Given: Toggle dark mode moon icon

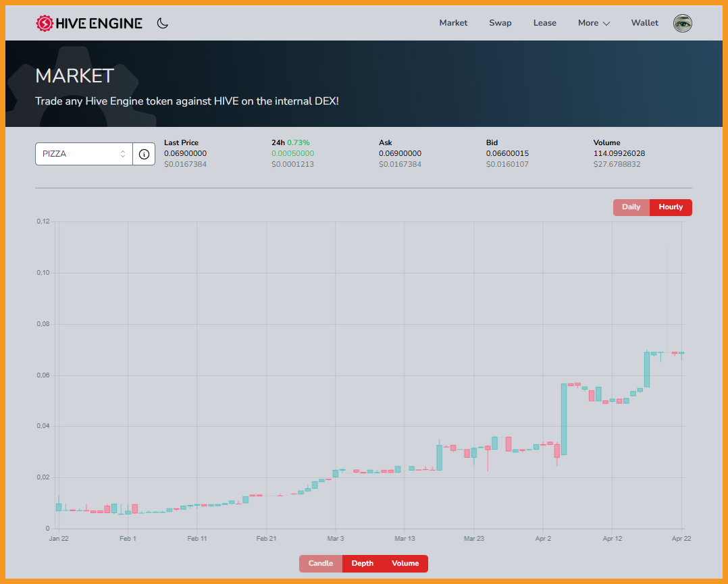Looking at the screenshot, I should tap(163, 23).
